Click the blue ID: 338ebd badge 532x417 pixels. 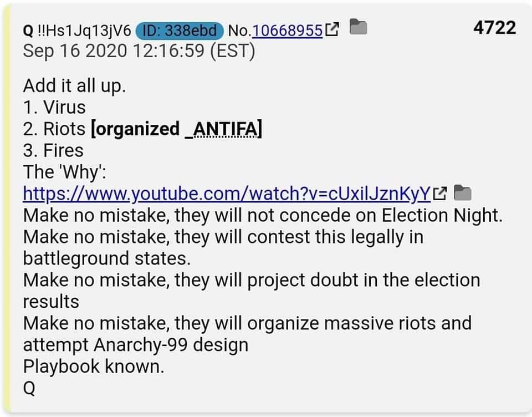[x=180, y=31]
